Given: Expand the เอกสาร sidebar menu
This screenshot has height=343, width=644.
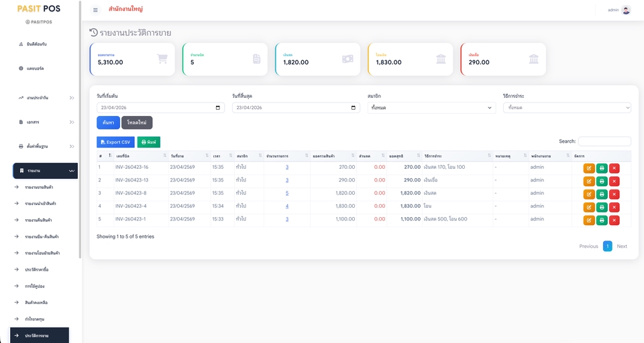Looking at the screenshot, I should pyautogui.click(x=45, y=122).
